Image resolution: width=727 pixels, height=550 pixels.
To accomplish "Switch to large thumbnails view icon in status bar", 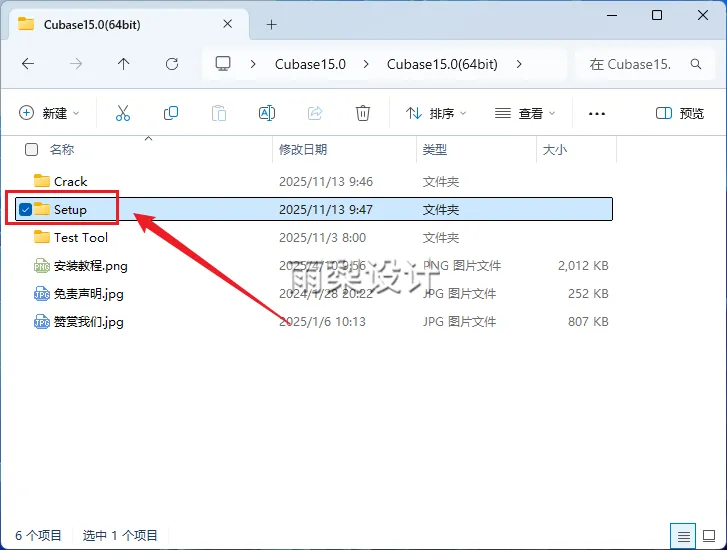I will click(x=709, y=536).
